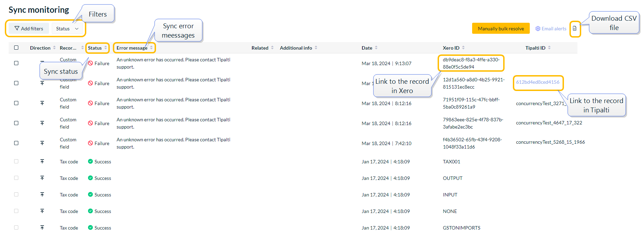Sort by the Related column arrows
Viewport: 644px width, 244px height.
pyautogui.click(x=272, y=48)
